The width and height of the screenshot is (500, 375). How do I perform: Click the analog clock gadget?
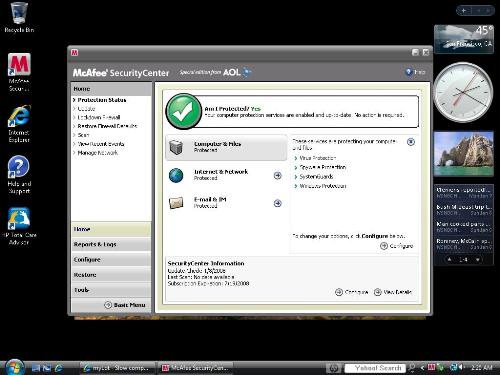[464, 92]
